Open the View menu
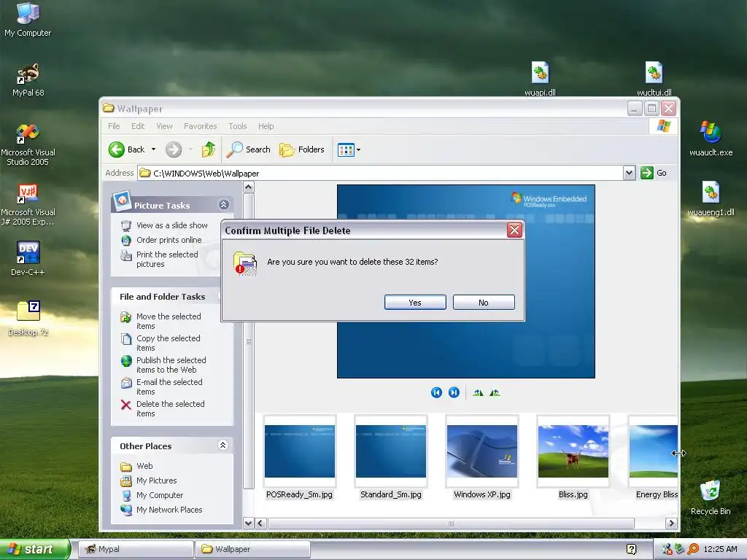747x560 pixels. click(x=164, y=126)
